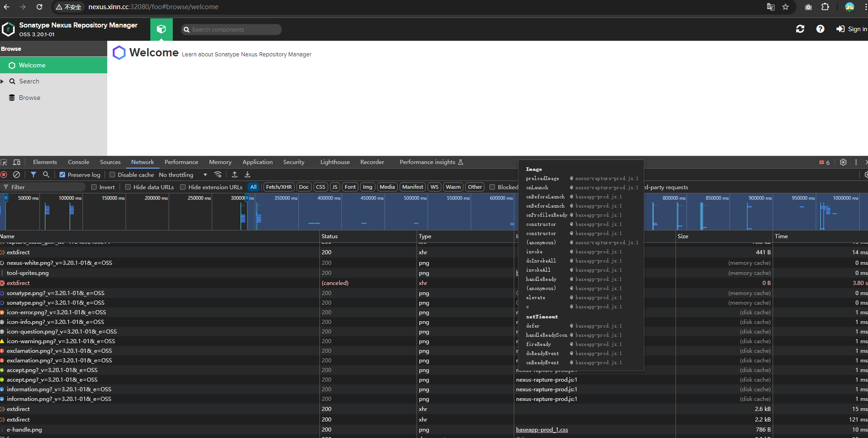The image size is (868, 438).
Task: Filter requests by JS type
Action: point(335,187)
